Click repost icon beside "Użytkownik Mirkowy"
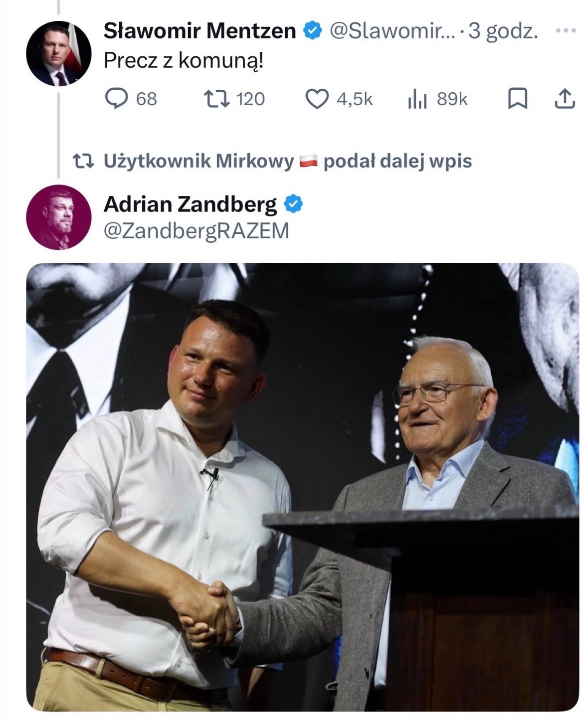The height and width of the screenshot is (723, 588). pyautogui.click(x=82, y=161)
